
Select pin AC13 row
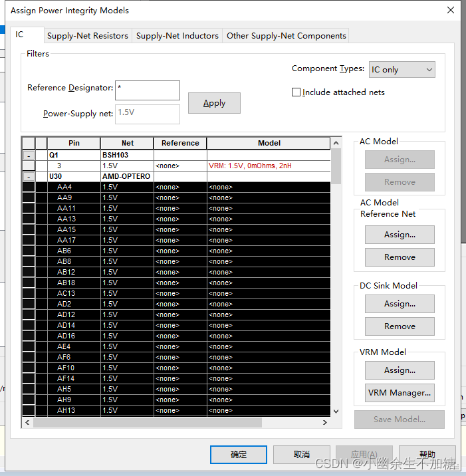tap(176, 293)
